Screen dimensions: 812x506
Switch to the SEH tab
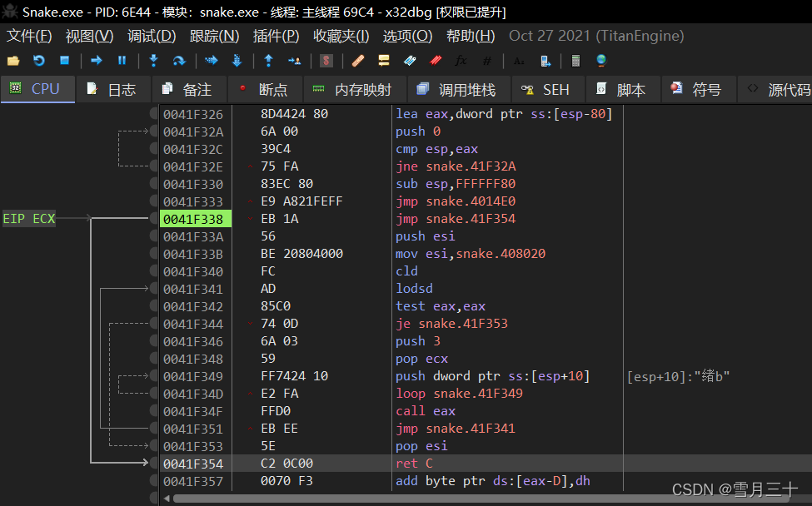pos(547,90)
